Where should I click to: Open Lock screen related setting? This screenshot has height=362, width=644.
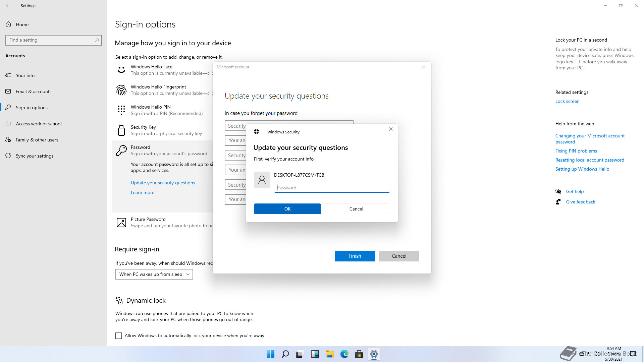tap(567, 101)
